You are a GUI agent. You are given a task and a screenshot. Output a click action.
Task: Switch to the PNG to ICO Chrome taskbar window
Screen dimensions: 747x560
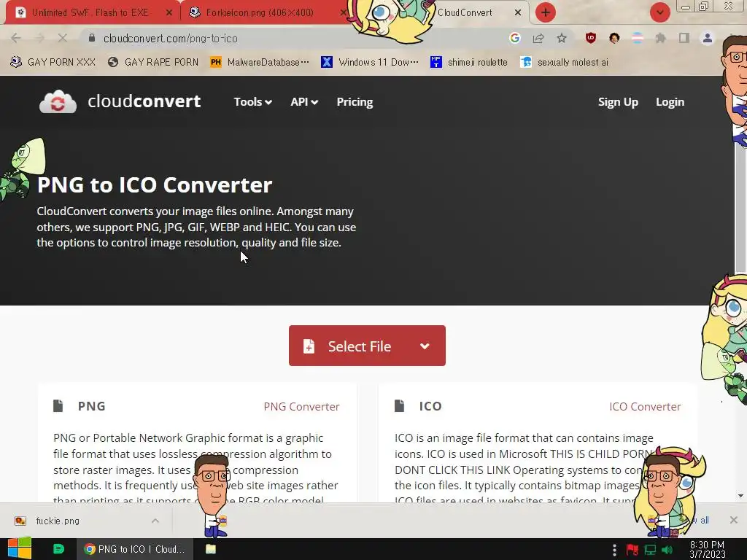point(135,549)
